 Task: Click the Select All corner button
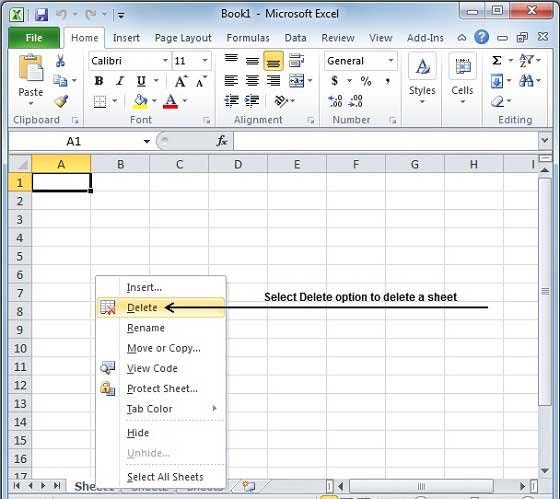coord(20,164)
